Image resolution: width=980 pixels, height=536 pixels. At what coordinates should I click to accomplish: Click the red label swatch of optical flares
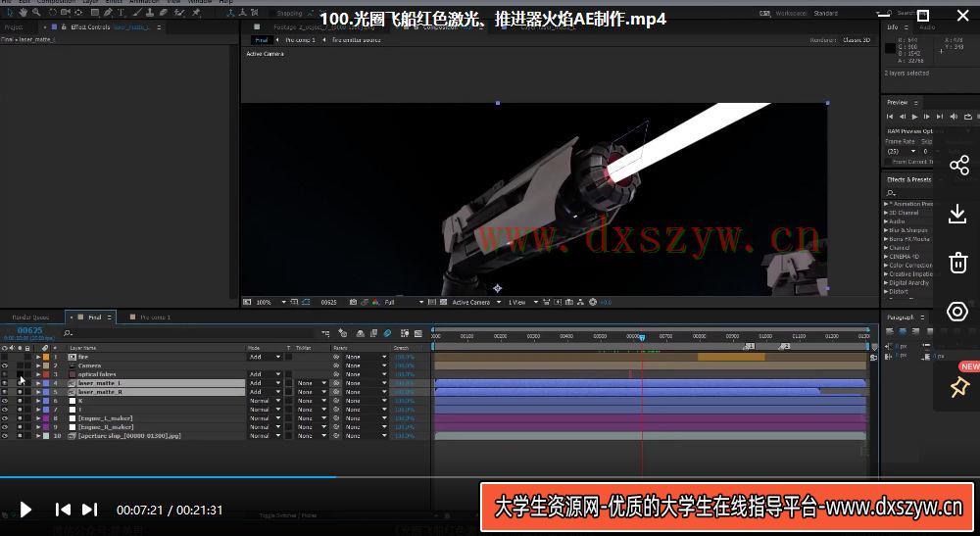[x=46, y=374]
